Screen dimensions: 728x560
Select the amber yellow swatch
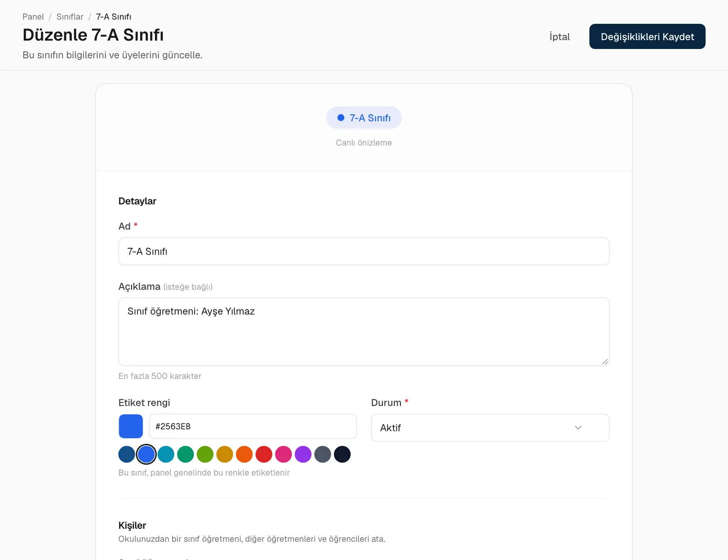pyautogui.click(x=225, y=455)
